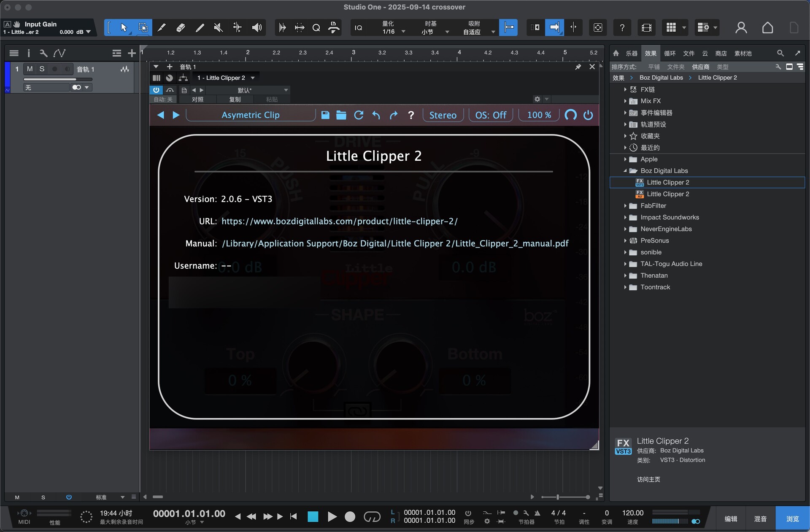This screenshot has height=532, width=810.
Task: Click the 对照 compare button
Action: coord(197,100)
